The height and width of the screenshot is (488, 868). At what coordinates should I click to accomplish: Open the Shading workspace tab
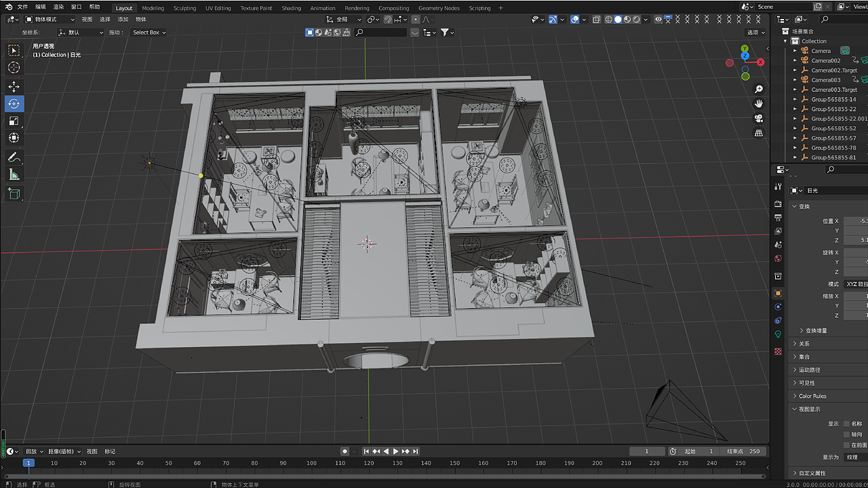click(x=291, y=8)
